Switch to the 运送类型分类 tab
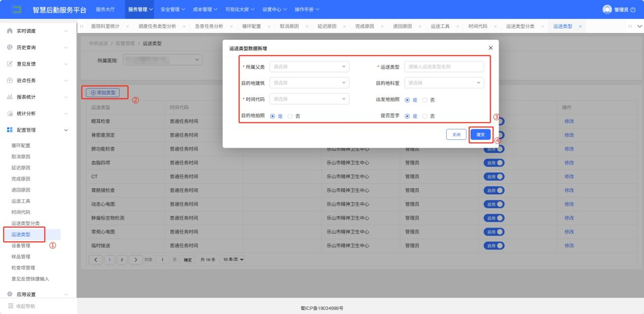Screen dimensions: 644x314 coord(520,26)
